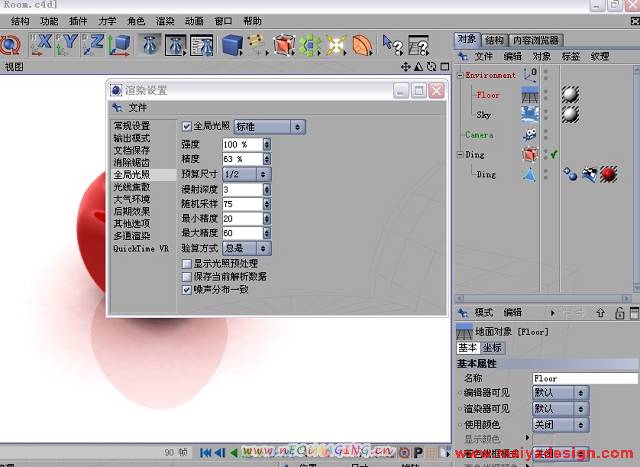The image size is (640, 467).
Task: Click the X-axis lock icon
Action: [41, 44]
